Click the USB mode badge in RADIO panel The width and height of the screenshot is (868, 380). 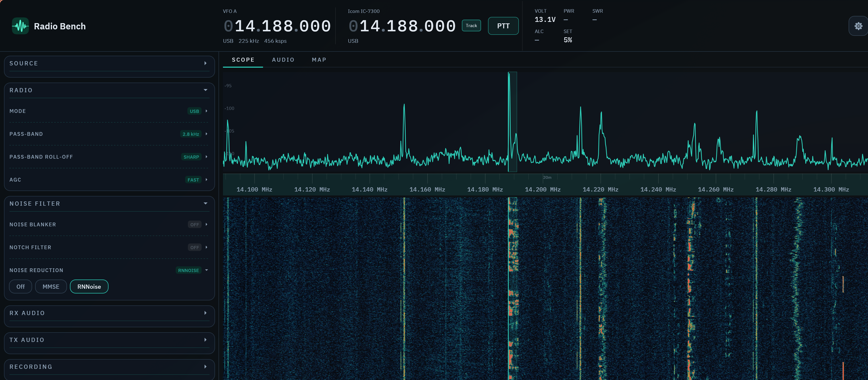(194, 111)
